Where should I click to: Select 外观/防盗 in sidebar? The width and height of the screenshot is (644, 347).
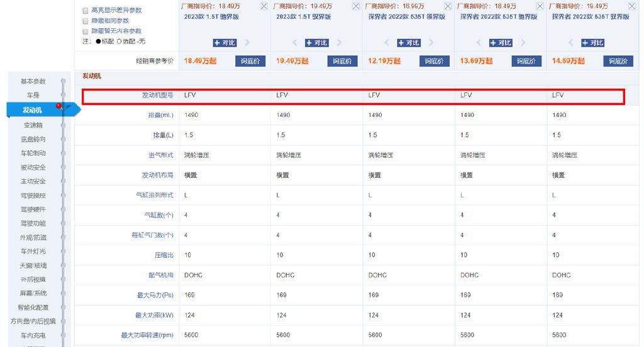coord(33,238)
